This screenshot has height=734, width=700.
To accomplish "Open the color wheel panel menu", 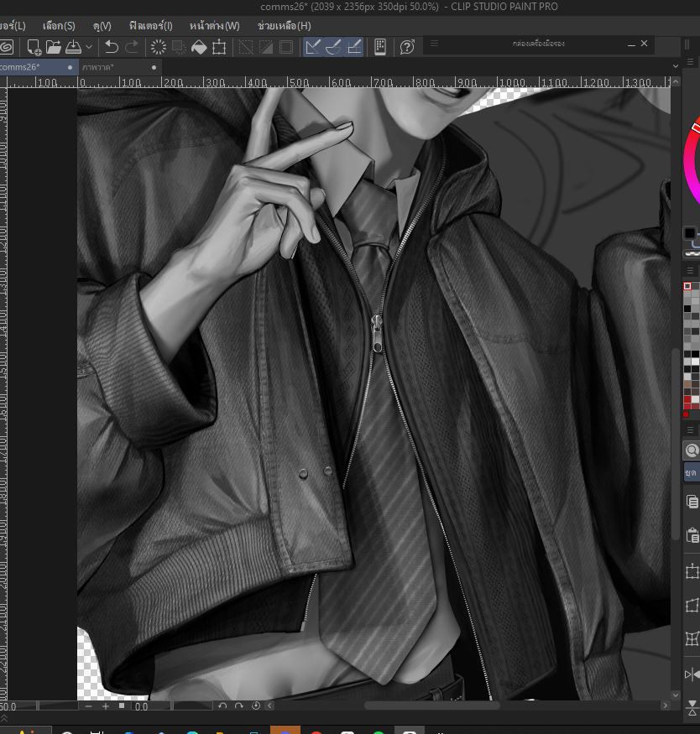I will tap(690, 62).
